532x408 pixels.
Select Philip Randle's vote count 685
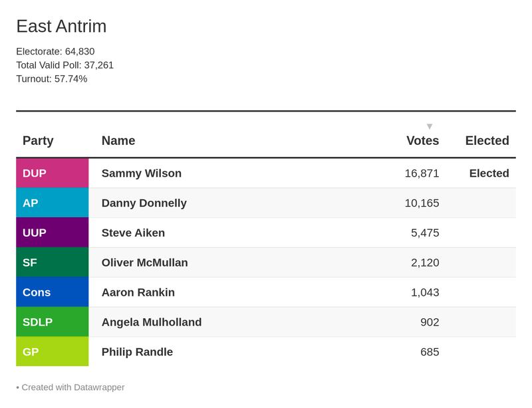[x=430, y=352]
